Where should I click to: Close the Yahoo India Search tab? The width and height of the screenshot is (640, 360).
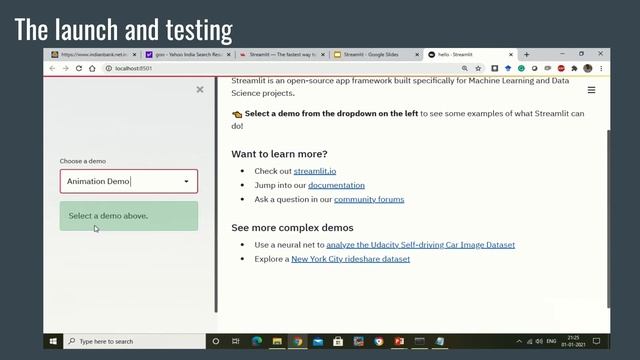[229, 54]
